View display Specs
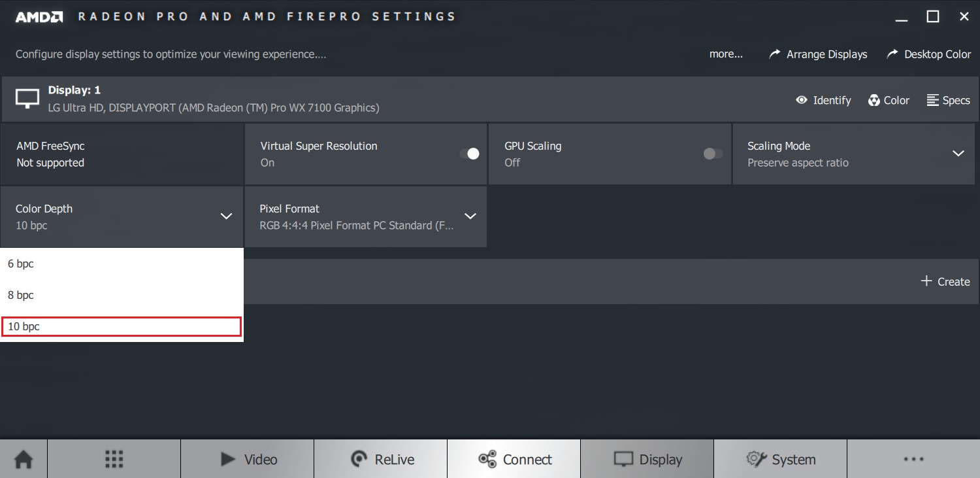This screenshot has height=478, width=980. pyautogui.click(x=948, y=100)
